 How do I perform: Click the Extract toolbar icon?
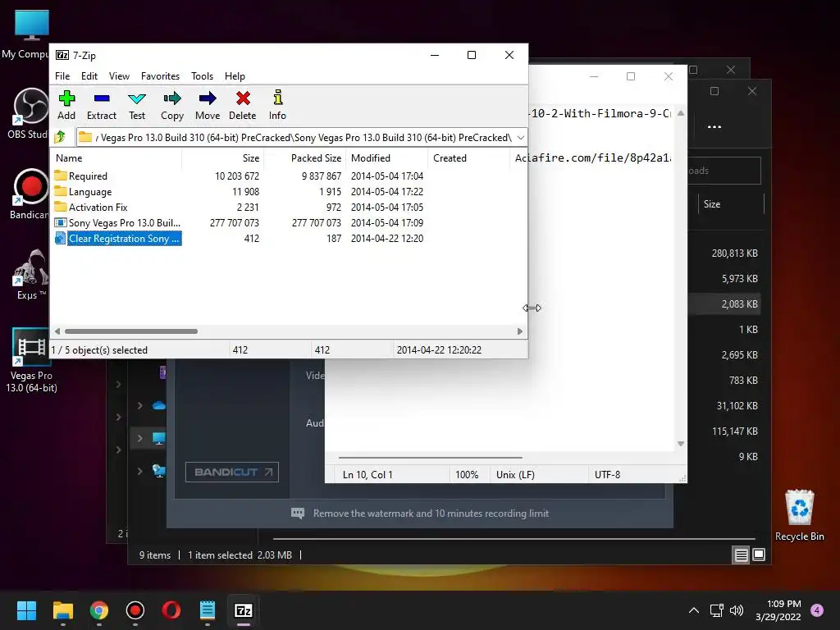click(x=101, y=105)
